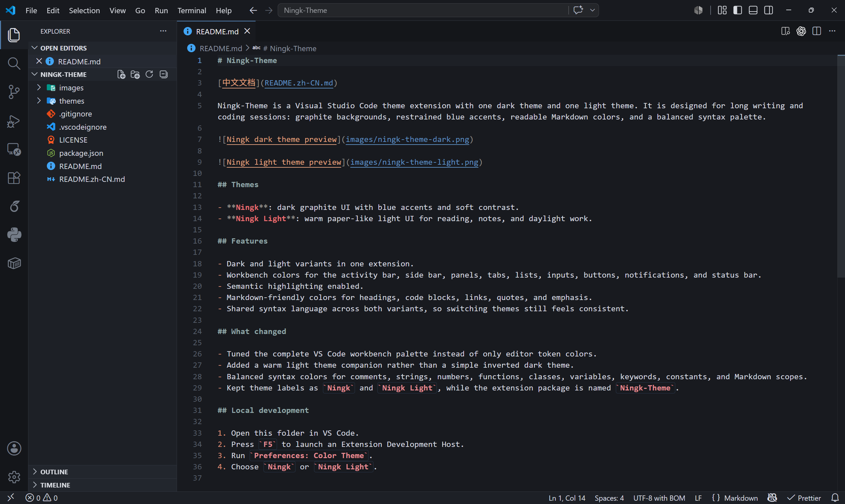Screen dimensions: 845x504
Task: Change indentation via Spaces: 4
Action: pyautogui.click(x=609, y=498)
